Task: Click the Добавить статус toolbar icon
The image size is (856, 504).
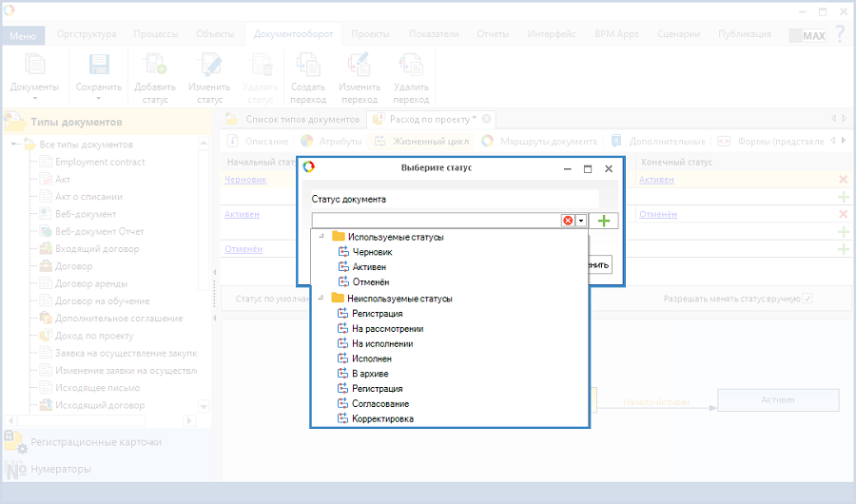Action: [x=154, y=67]
